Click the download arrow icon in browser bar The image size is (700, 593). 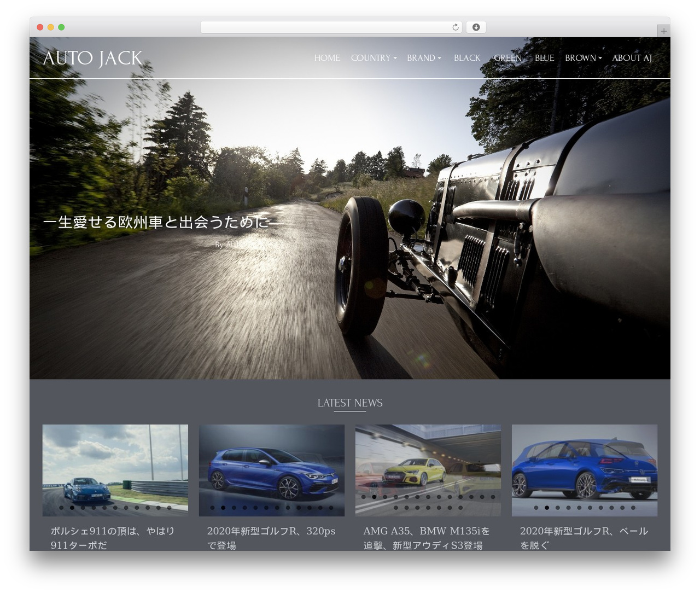point(476,27)
